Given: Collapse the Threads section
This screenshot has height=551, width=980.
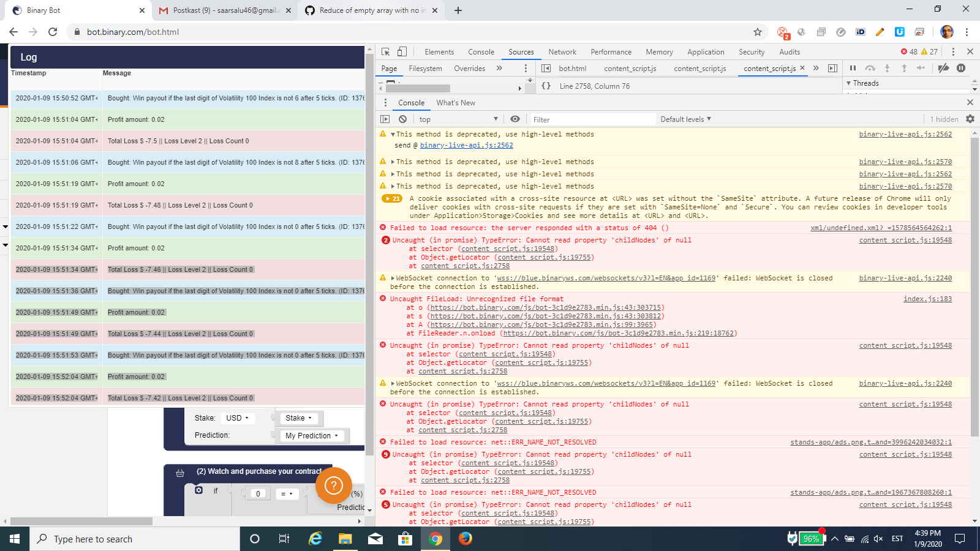Looking at the screenshot, I should (849, 83).
